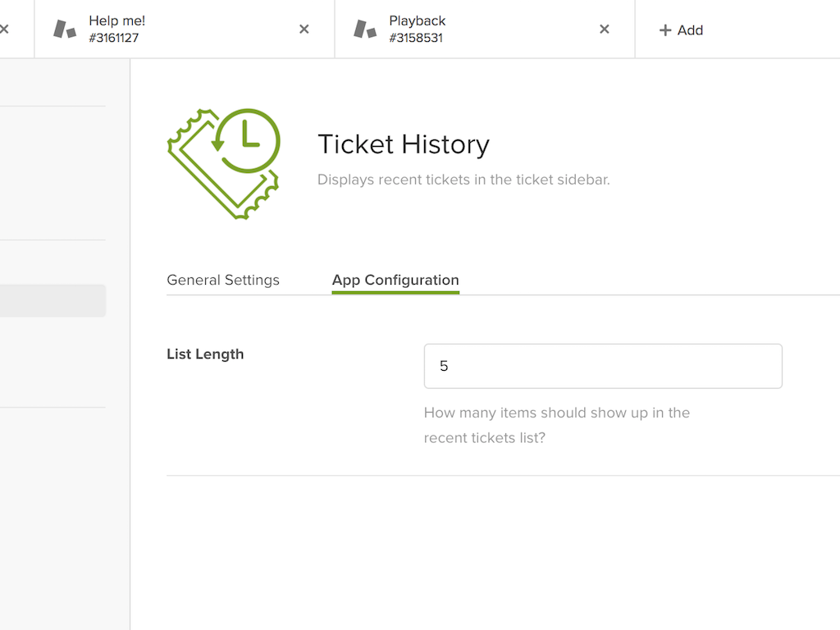Image resolution: width=840 pixels, height=630 pixels.
Task: Close the Playback ticket tab
Action: 604,30
